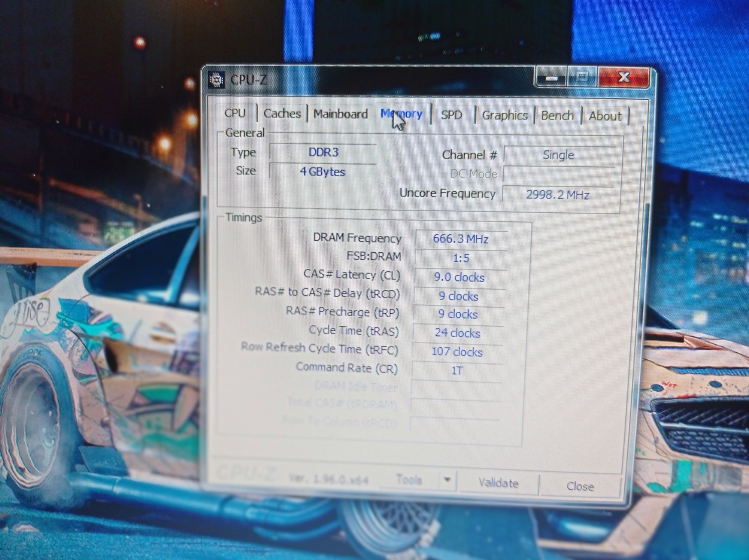Screen dimensions: 749x560
Task: Click the Command Rate (CR) label
Action: [x=347, y=368]
